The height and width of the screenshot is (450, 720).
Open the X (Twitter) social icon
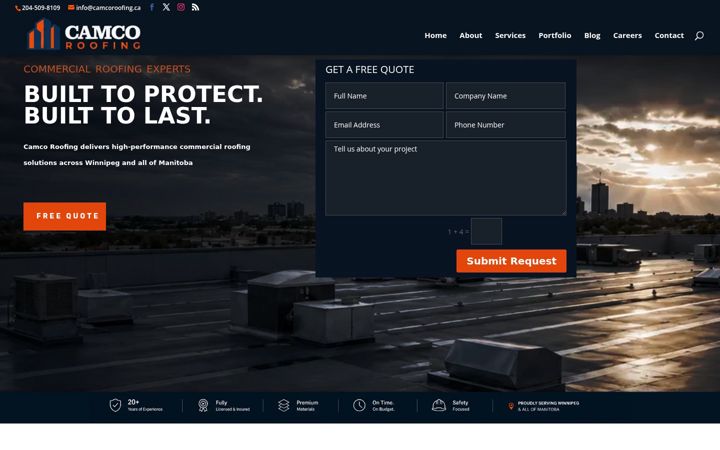[166, 7]
